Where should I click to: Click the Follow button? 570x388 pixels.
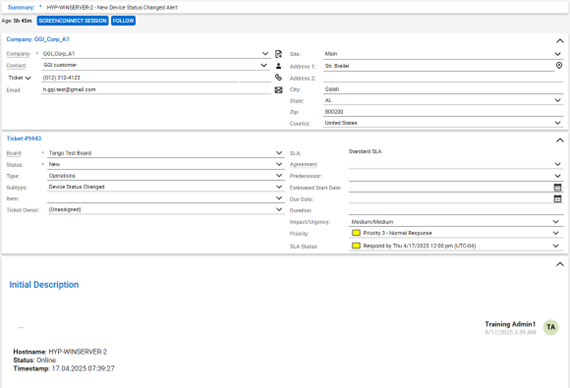pyautogui.click(x=123, y=21)
